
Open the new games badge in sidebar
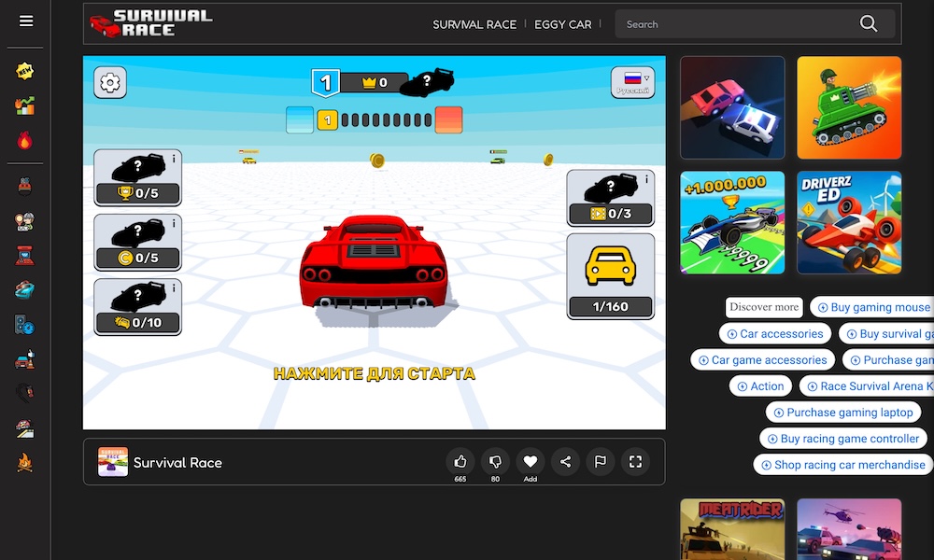pyautogui.click(x=25, y=72)
